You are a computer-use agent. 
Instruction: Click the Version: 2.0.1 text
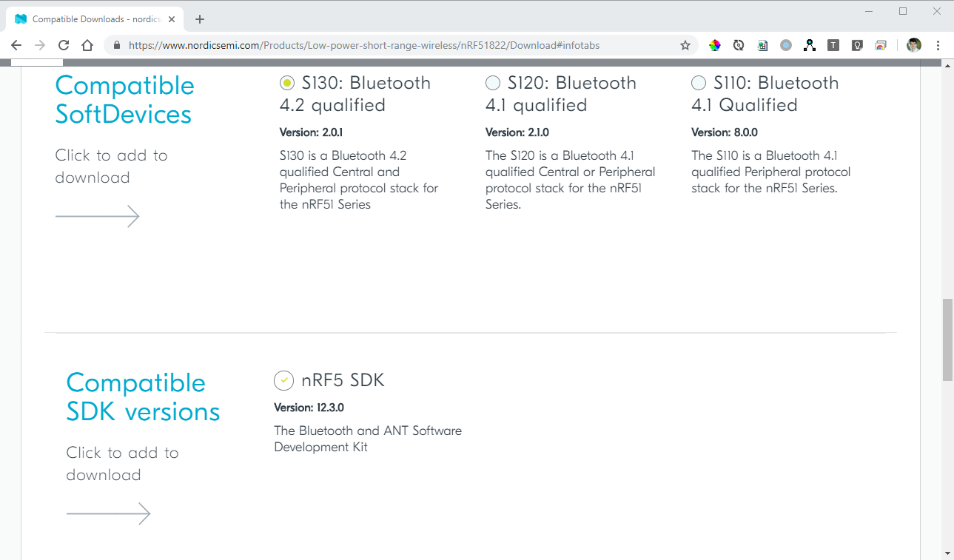pos(311,132)
